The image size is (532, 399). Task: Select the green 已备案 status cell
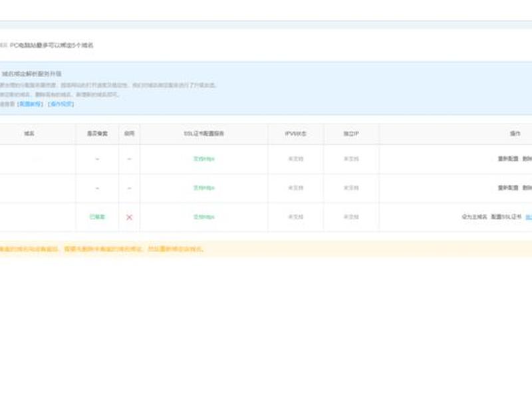[x=97, y=217]
